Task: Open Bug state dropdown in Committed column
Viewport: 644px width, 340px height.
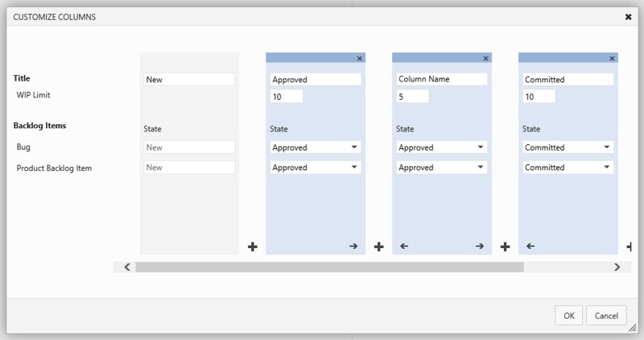Action: click(568, 147)
